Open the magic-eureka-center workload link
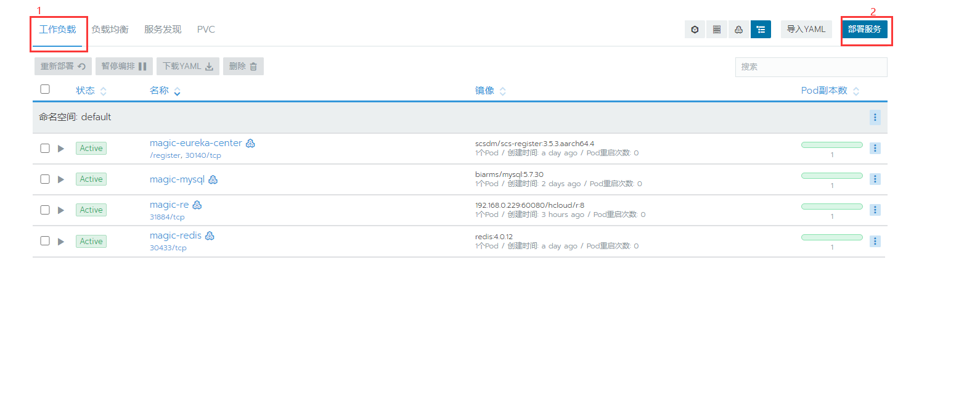Viewport: 980px width, 397px height. coord(196,143)
